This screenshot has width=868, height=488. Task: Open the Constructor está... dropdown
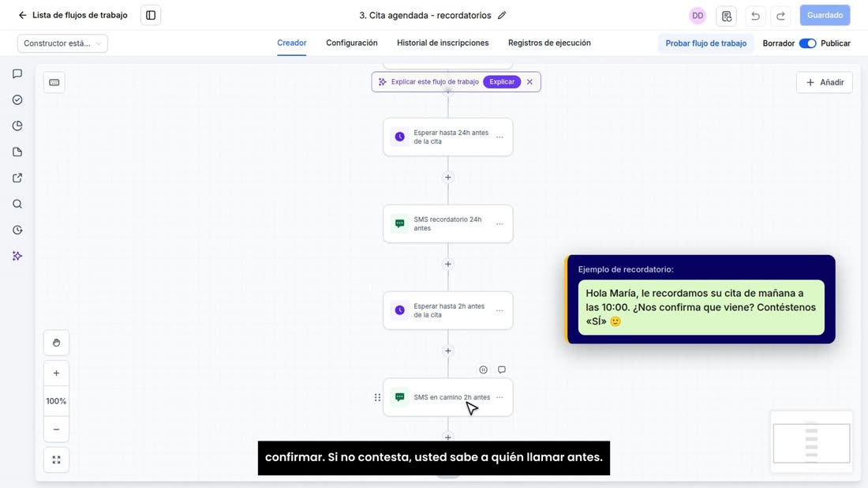tap(62, 43)
